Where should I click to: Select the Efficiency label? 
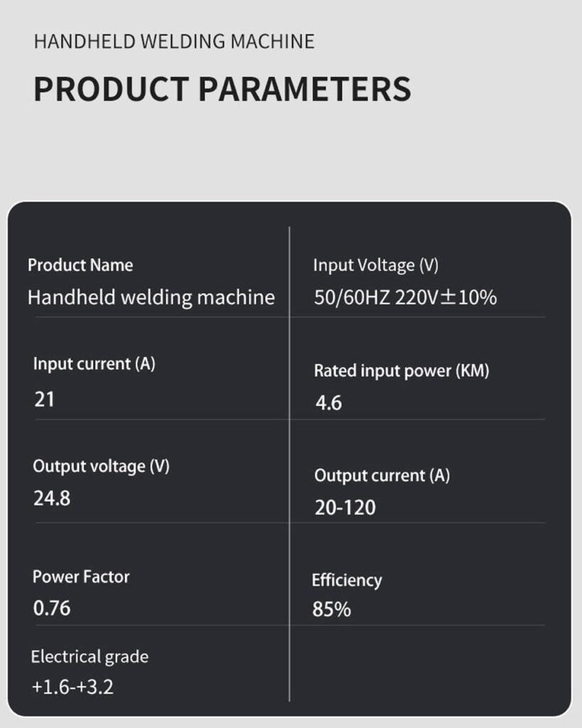347,580
